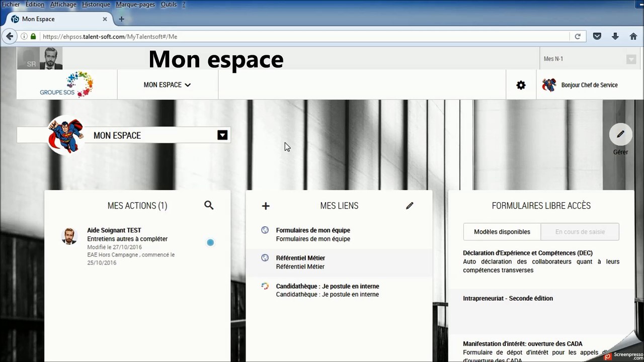Click the Groupe SOS logo
Screen dimensions: 644x362
click(x=66, y=84)
